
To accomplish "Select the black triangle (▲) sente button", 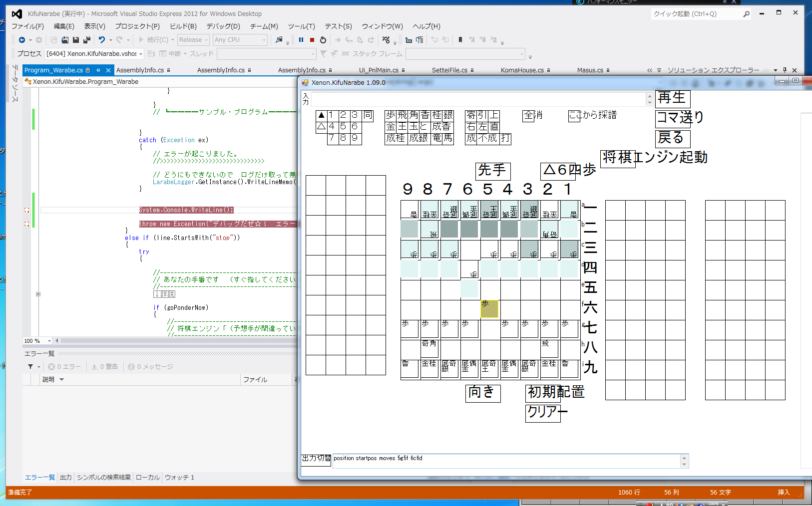I will 322,115.
